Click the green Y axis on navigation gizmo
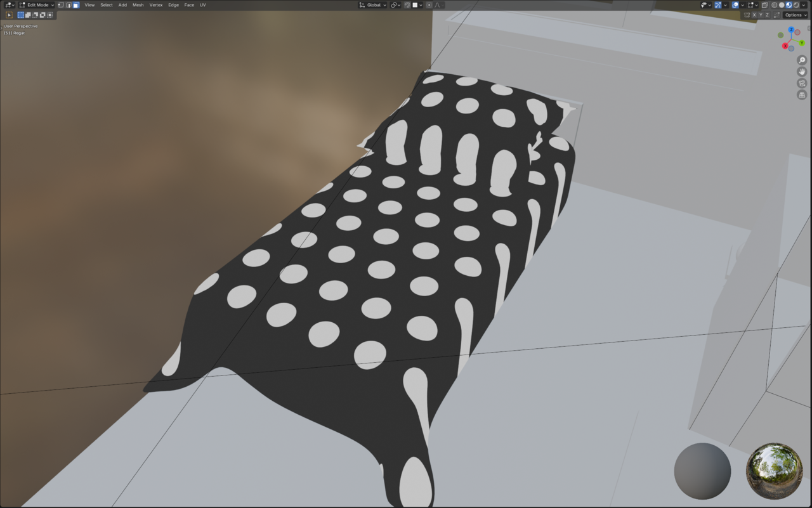 click(x=802, y=42)
